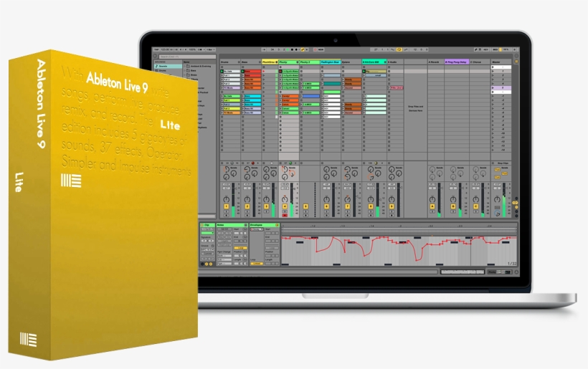
Task: Click the Stop Clips button on Master
Action: (503, 163)
